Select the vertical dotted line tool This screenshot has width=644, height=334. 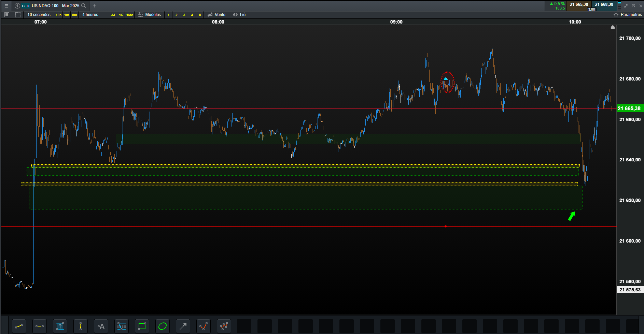click(x=81, y=326)
